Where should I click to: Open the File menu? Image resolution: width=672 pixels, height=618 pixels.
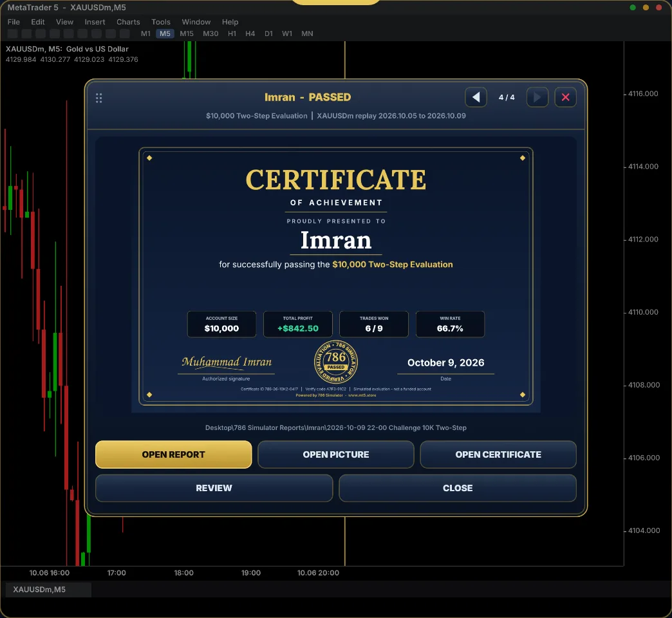(14, 22)
